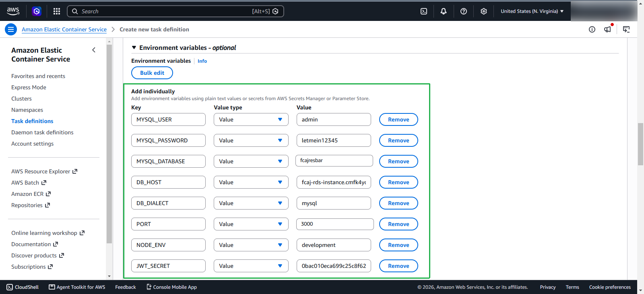
Task: Open the help question mark menu
Action: (x=464, y=11)
